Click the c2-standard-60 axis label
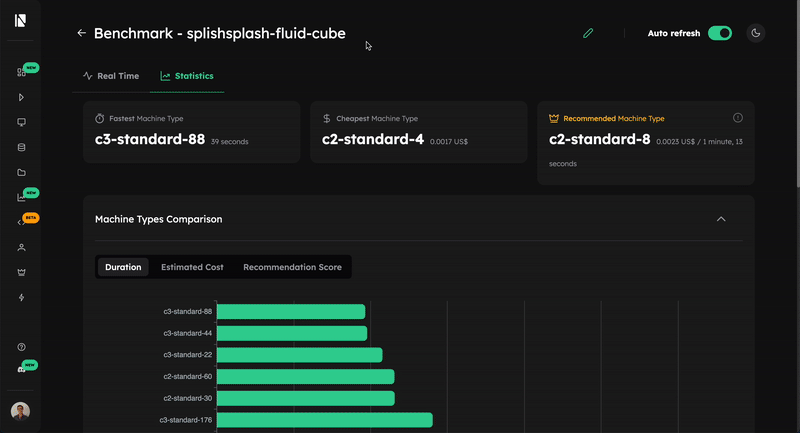This screenshot has width=800, height=433. [188, 377]
